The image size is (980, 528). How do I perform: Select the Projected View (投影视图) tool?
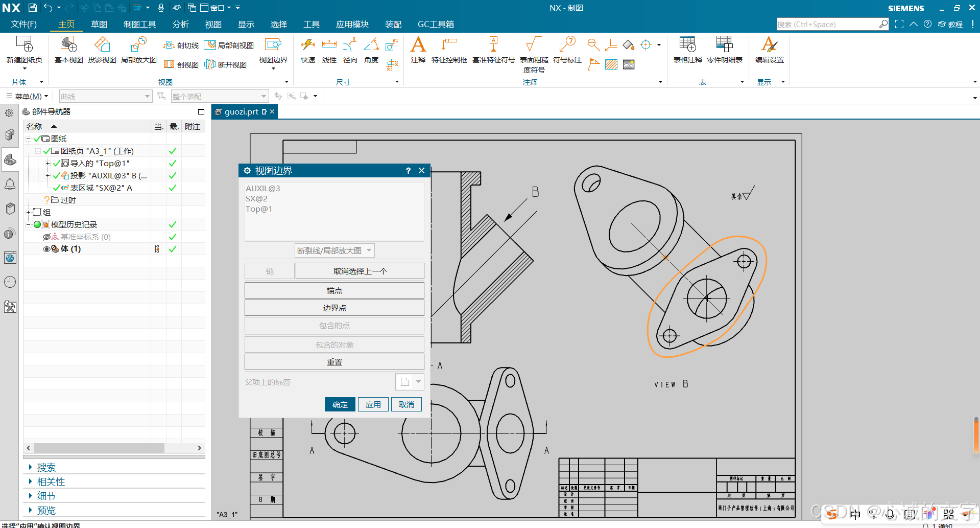pos(102,50)
